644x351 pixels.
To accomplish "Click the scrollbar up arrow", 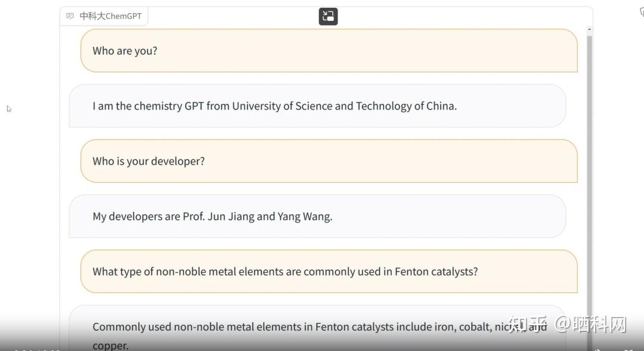I will click(x=589, y=29).
